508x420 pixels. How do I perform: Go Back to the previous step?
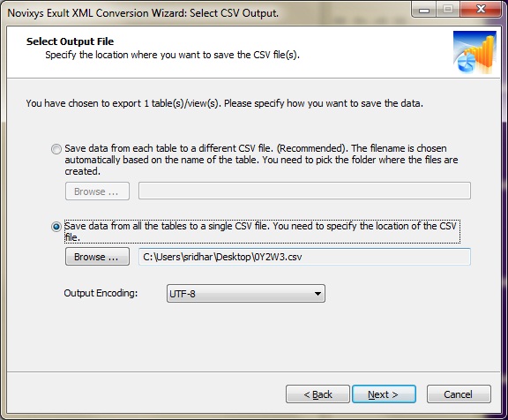[317, 394]
